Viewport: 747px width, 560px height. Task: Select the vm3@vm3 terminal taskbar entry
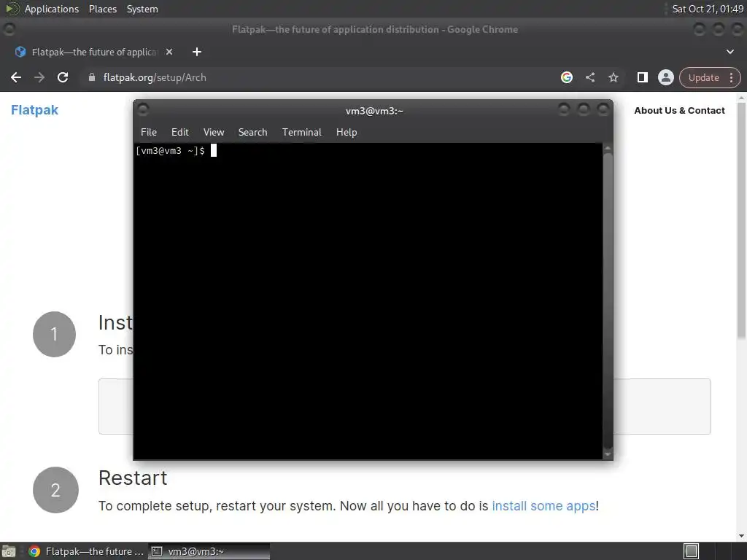(209, 551)
